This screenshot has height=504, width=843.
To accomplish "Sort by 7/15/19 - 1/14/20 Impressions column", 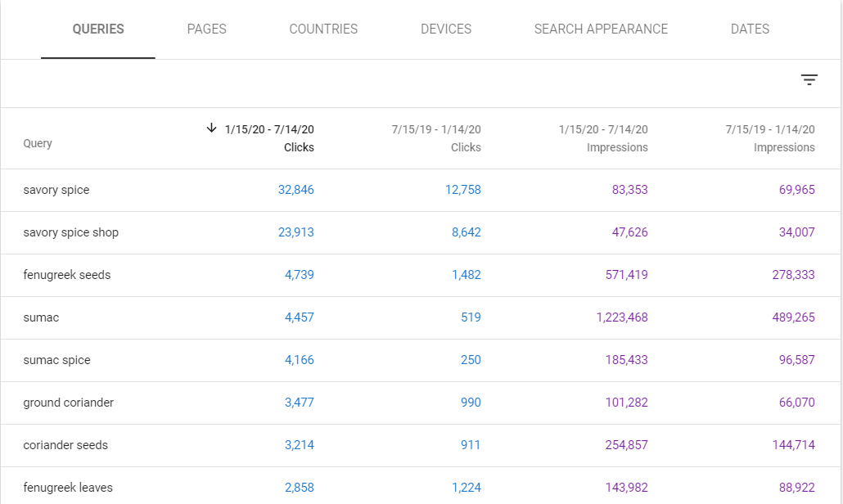I will [x=770, y=138].
